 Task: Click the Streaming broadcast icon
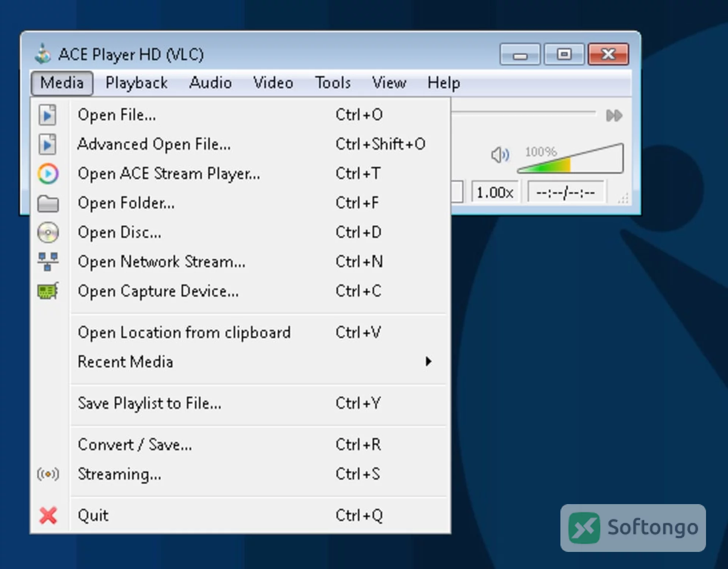click(x=48, y=474)
